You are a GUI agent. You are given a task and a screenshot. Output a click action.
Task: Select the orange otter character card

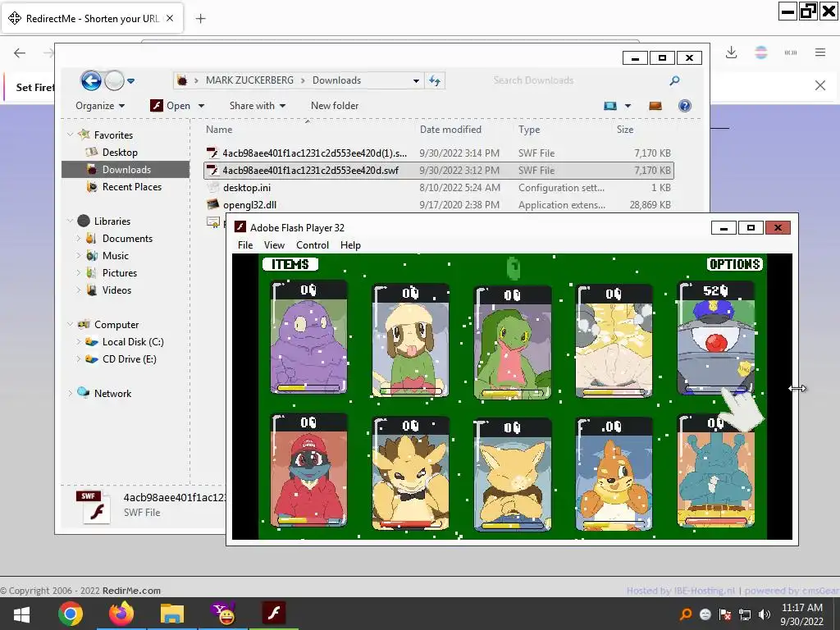click(x=614, y=473)
